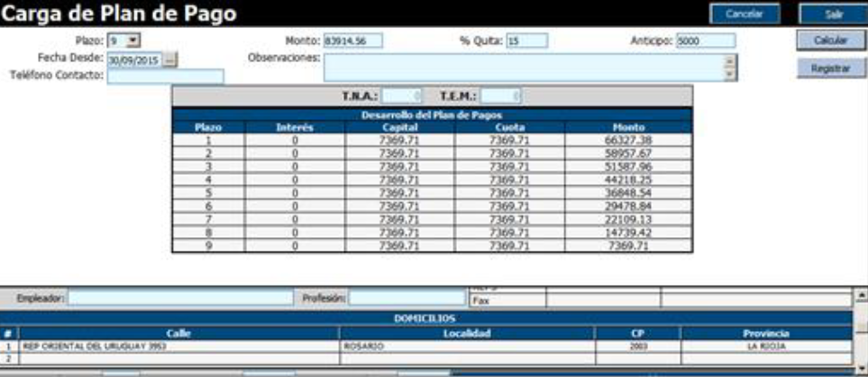The width and height of the screenshot is (868, 377).
Task: Focus the Empleador input field
Action: coord(180,297)
